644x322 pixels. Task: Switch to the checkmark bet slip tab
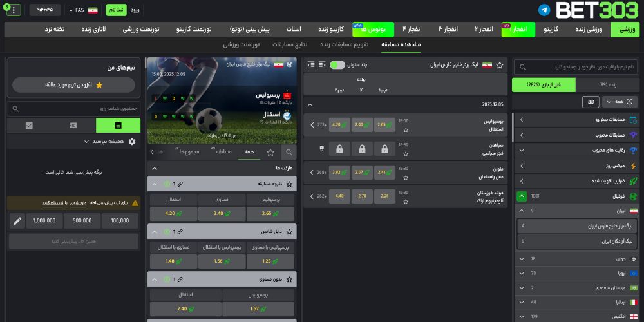coord(29,126)
